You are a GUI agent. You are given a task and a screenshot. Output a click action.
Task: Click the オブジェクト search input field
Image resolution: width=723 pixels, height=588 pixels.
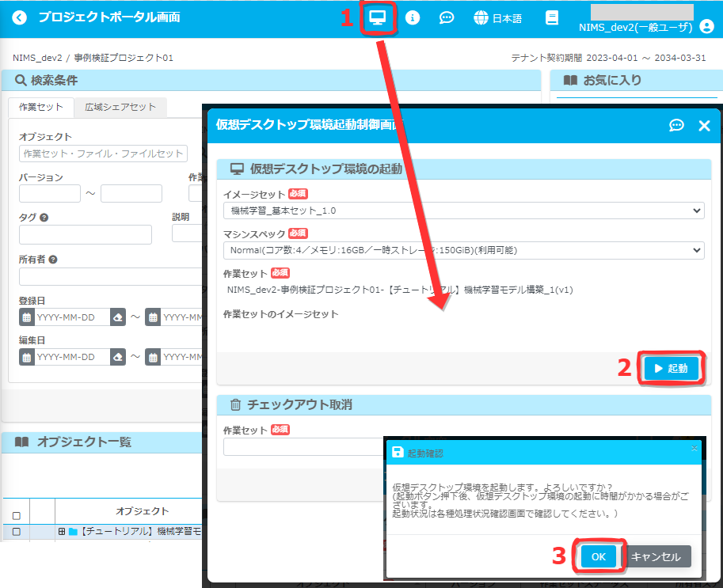pyautogui.click(x=103, y=154)
